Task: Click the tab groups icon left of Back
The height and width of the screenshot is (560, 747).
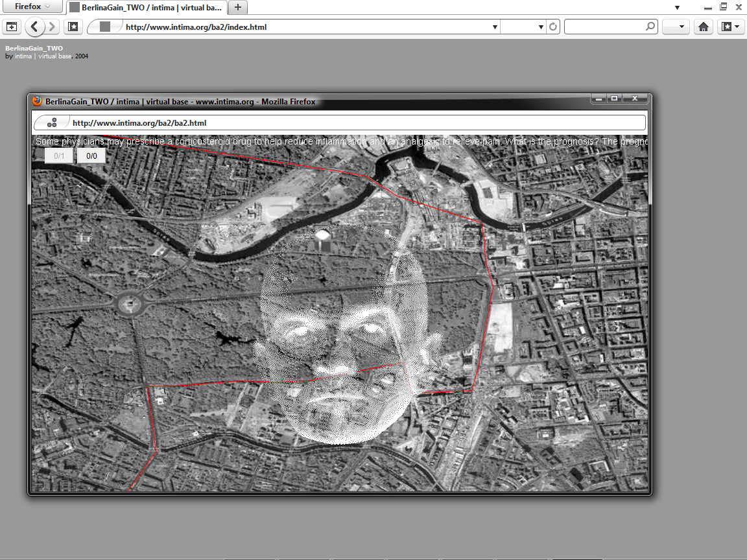Action: pos(12,27)
